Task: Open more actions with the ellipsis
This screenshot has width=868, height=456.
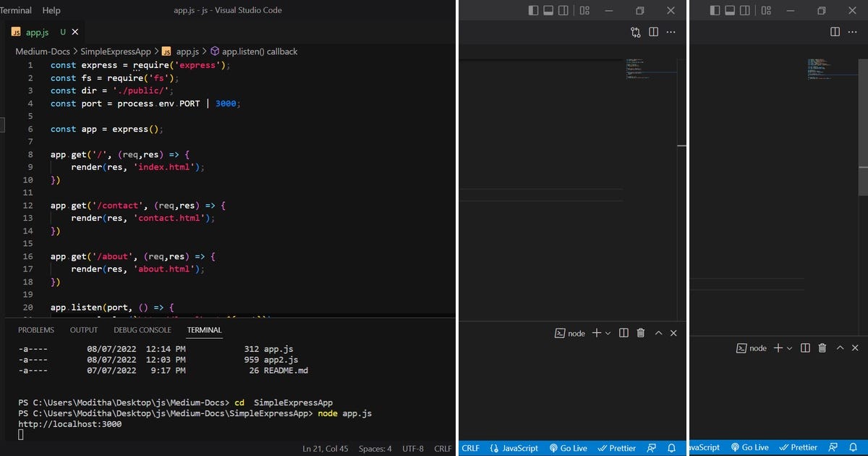Action: point(671,33)
